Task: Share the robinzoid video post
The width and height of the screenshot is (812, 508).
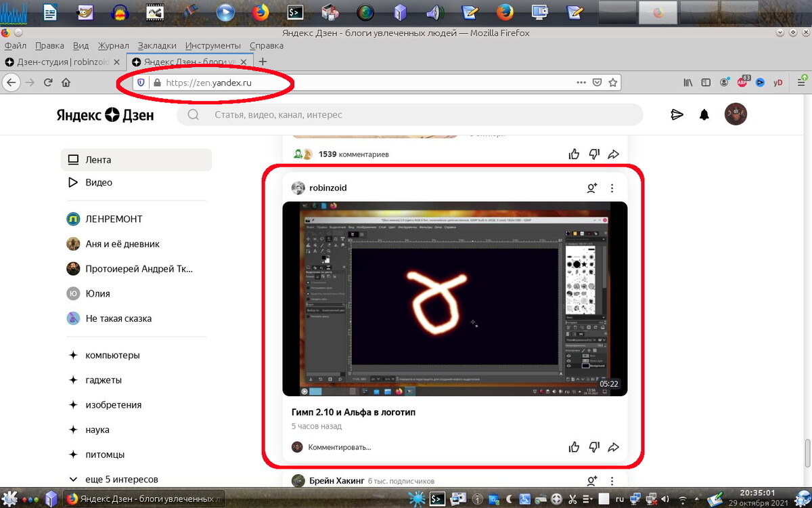Action: (x=614, y=447)
